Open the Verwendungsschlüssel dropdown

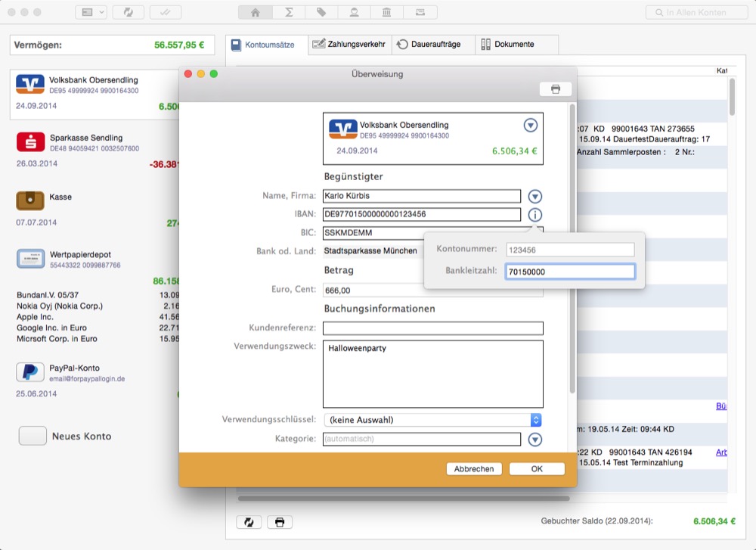coord(432,420)
